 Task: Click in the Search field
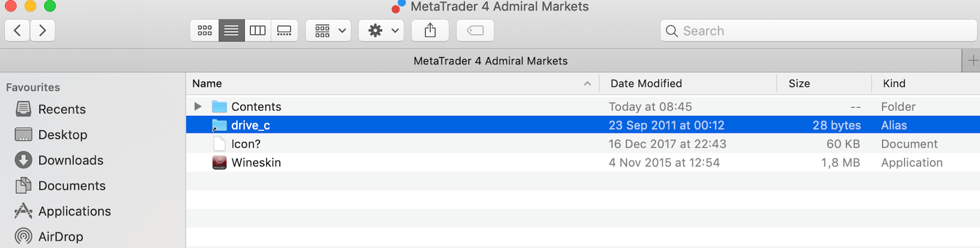coord(818,31)
